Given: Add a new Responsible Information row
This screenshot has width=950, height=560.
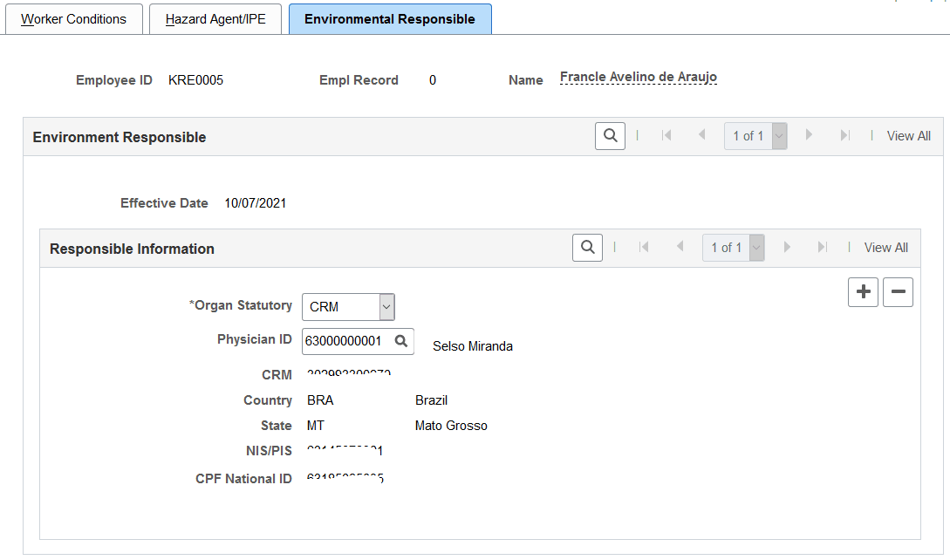Looking at the screenshot, I should (863, 292).
